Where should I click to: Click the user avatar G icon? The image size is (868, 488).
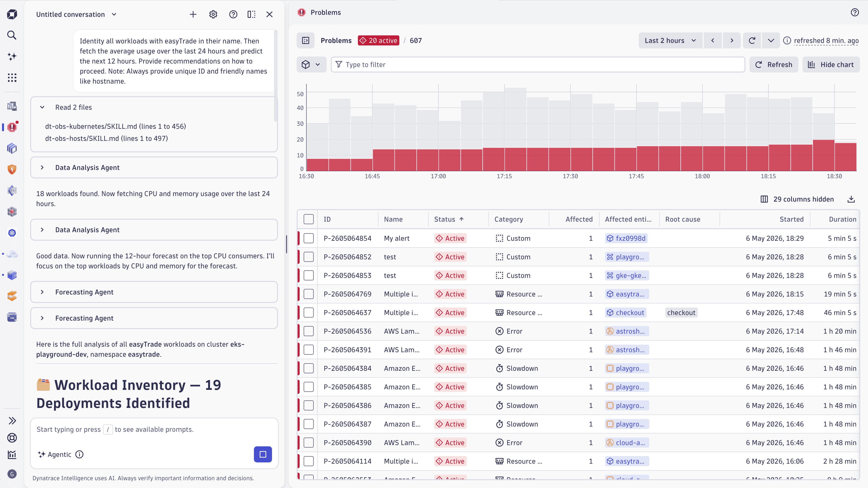(12, 474)
